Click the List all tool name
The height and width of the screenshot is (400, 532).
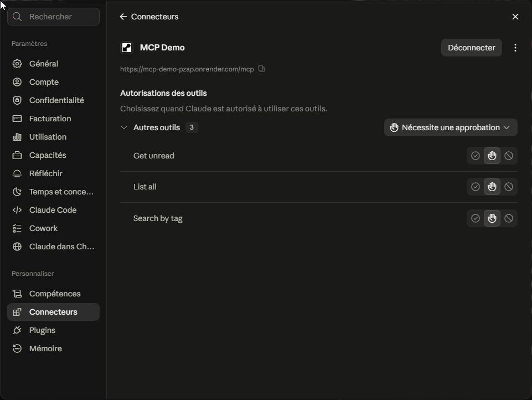145,187
